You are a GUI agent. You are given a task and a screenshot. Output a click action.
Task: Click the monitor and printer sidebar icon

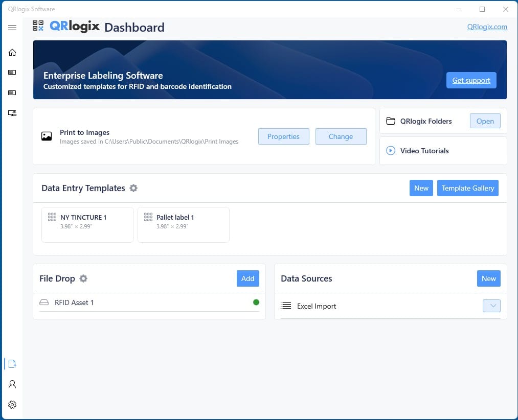tap(12, 113)
